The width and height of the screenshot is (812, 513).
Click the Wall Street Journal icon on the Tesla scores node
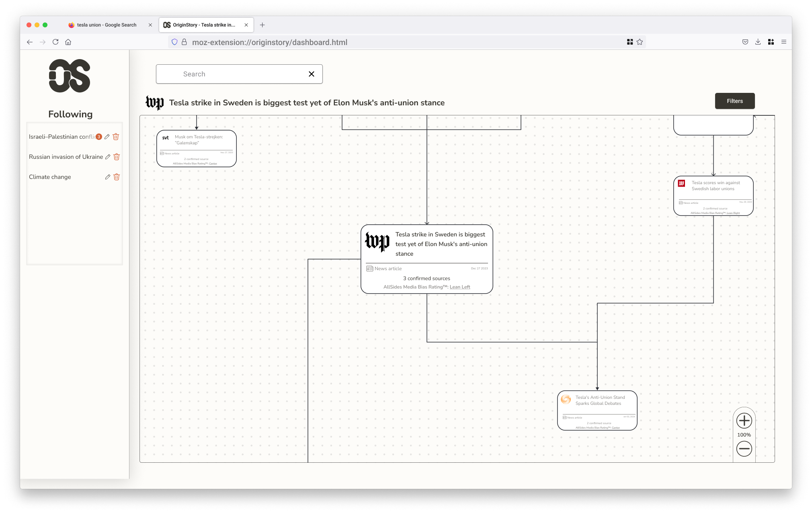click(682, 183)
